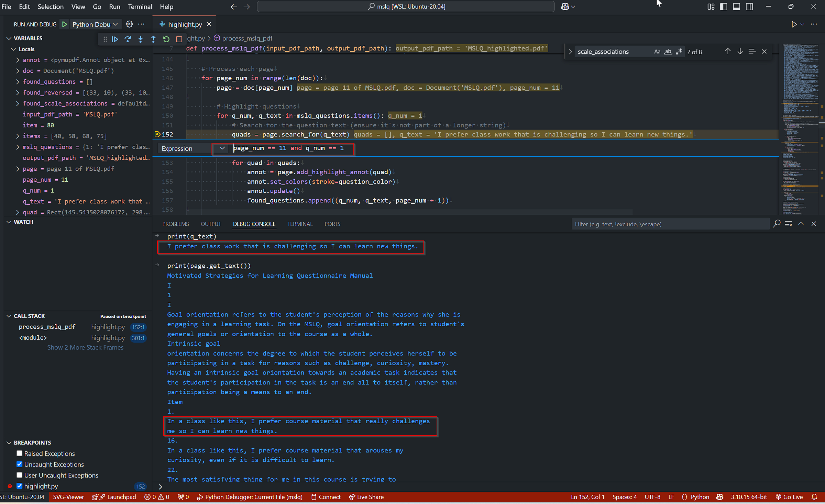Run Python file with editor play button
This screenshot has height=504, width=825.
click(x=794, y=24)
